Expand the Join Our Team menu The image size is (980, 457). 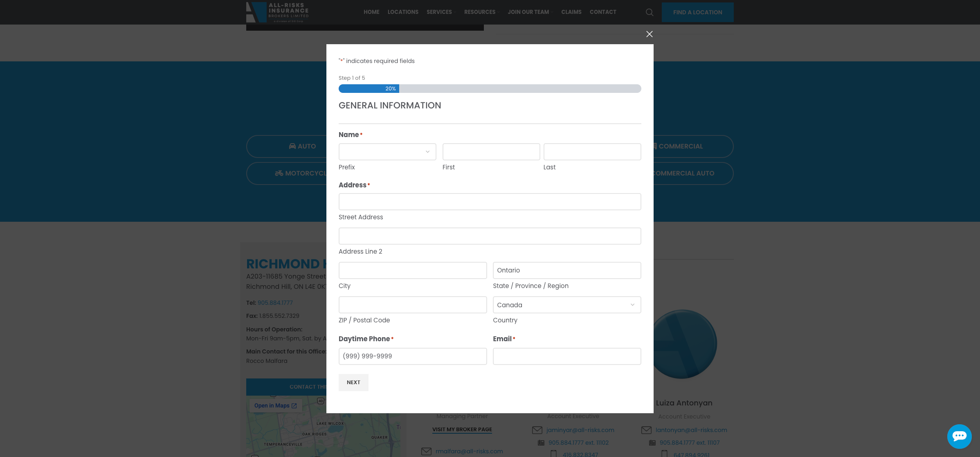tap(530, 12)
